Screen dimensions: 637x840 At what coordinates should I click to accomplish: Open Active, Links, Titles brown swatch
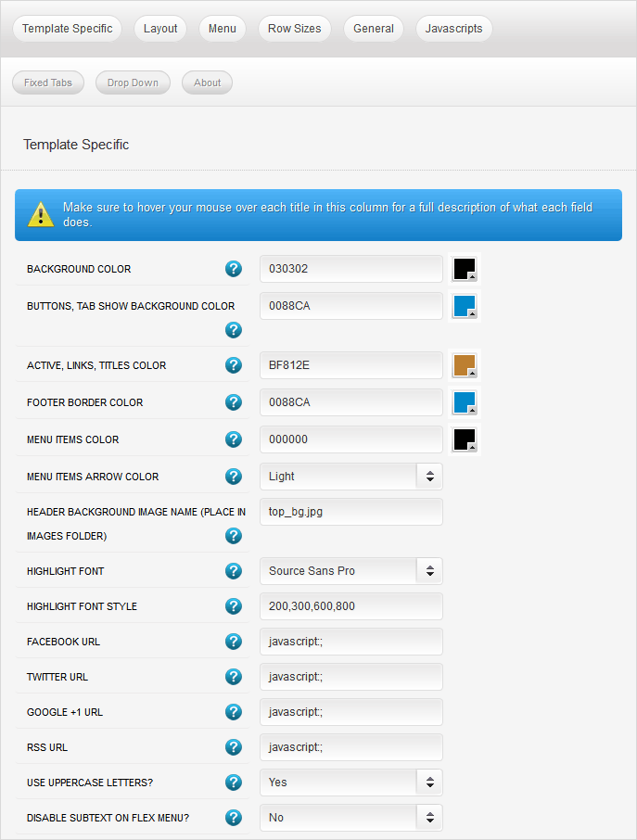[465, 365]
